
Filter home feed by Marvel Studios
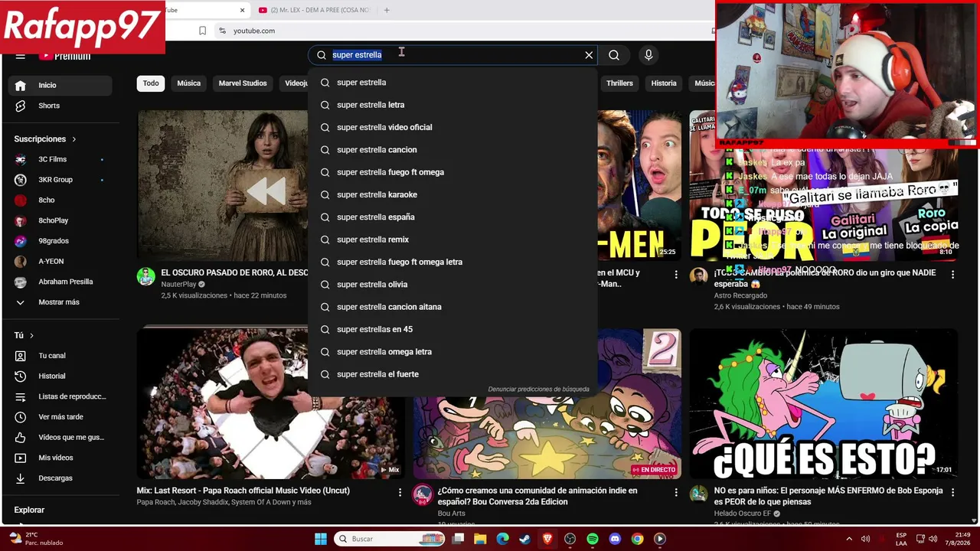tap(243, 83)
